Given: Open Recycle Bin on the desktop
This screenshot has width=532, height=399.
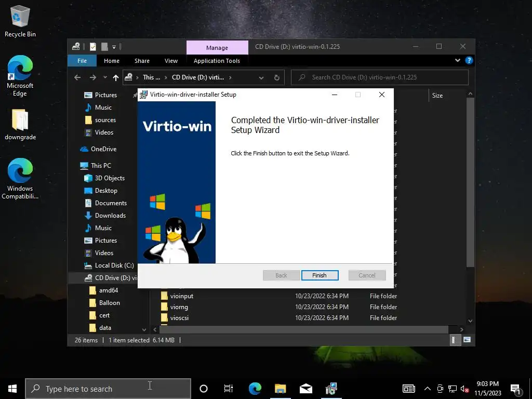Looking at the screenshot, I should point(20,21).
